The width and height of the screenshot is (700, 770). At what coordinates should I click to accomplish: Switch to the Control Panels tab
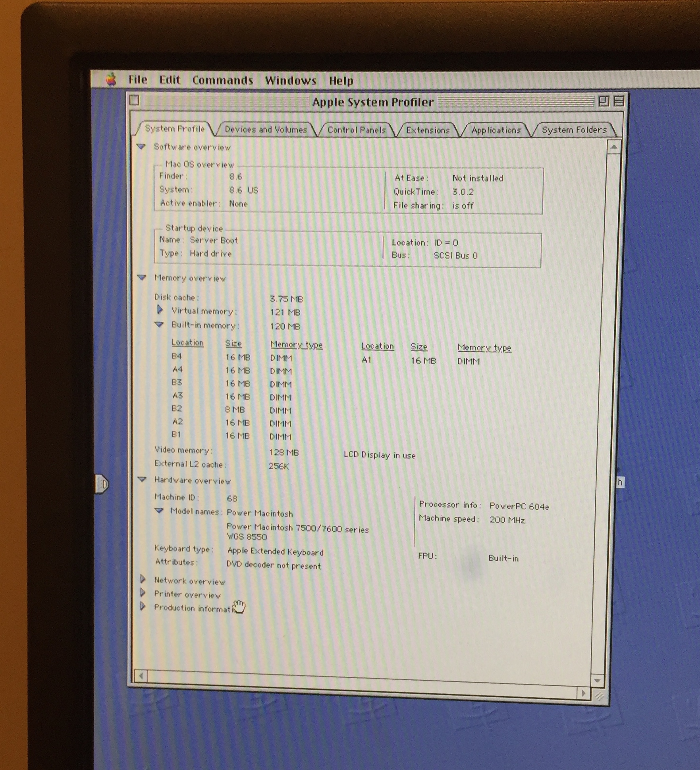point(357,130)
